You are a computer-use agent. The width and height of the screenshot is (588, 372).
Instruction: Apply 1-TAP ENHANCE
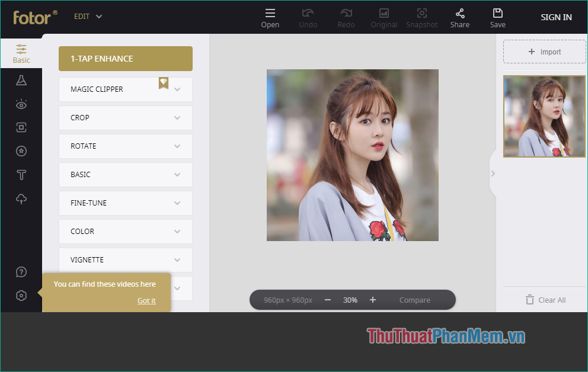pos(125,59)
